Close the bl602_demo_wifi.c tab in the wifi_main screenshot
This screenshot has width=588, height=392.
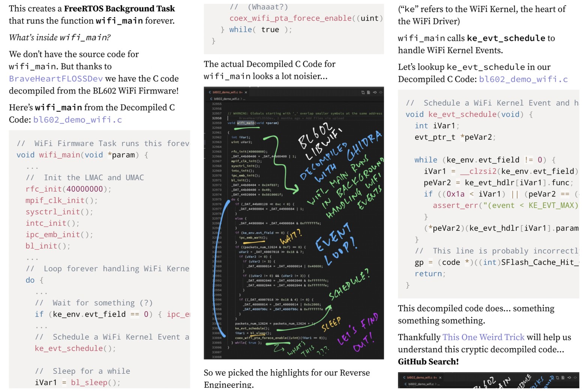click(246, 92)
